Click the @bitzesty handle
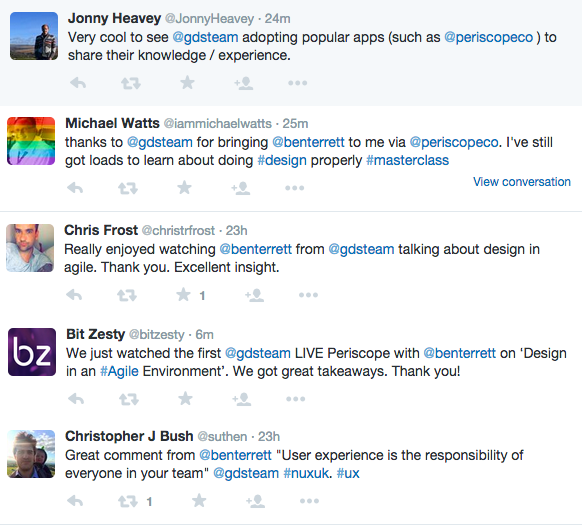Image resolution: width=582 pixels, height=525 pixels. tap(156, 335)
